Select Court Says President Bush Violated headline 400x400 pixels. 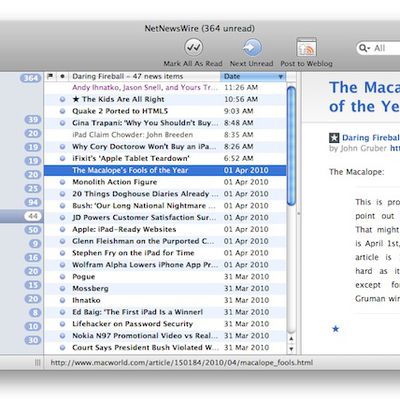[145, 348]
